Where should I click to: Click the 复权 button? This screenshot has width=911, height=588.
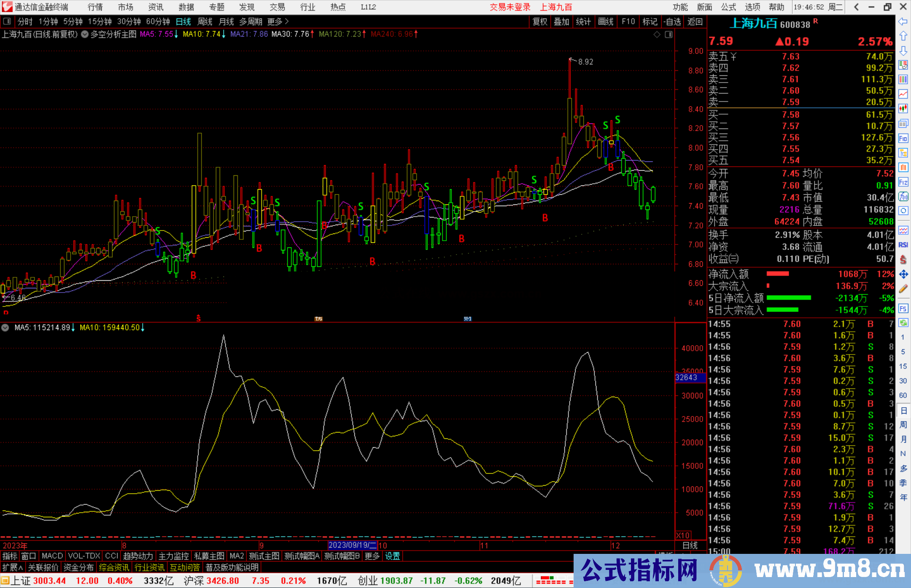tap(539, 21)
